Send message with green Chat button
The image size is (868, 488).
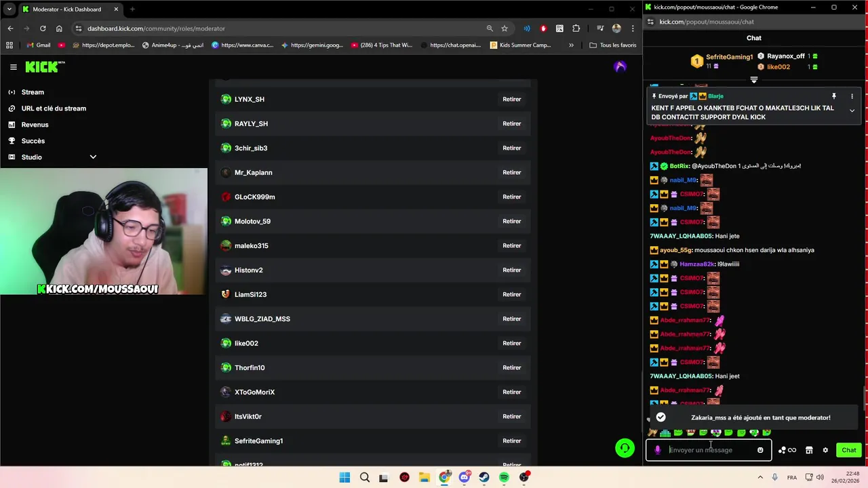coord(849,450)
